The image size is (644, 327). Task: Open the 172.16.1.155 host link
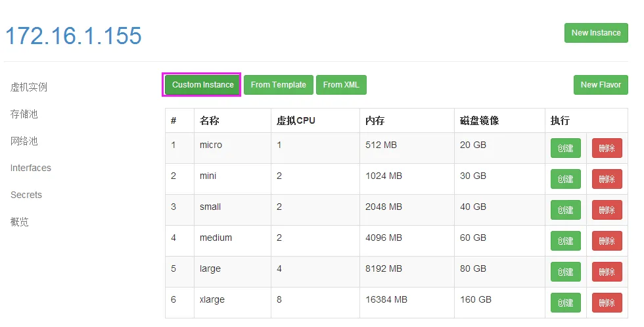pyautogui.click(x=74, y=36)
